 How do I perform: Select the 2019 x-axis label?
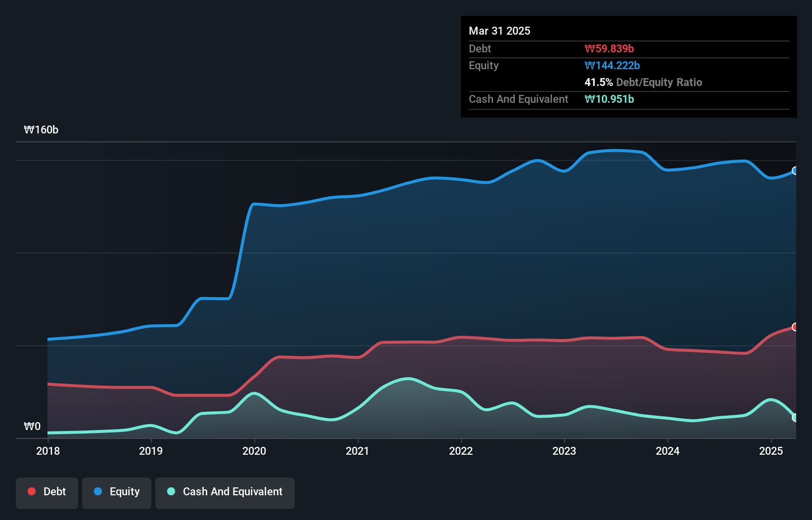point(151,451)
